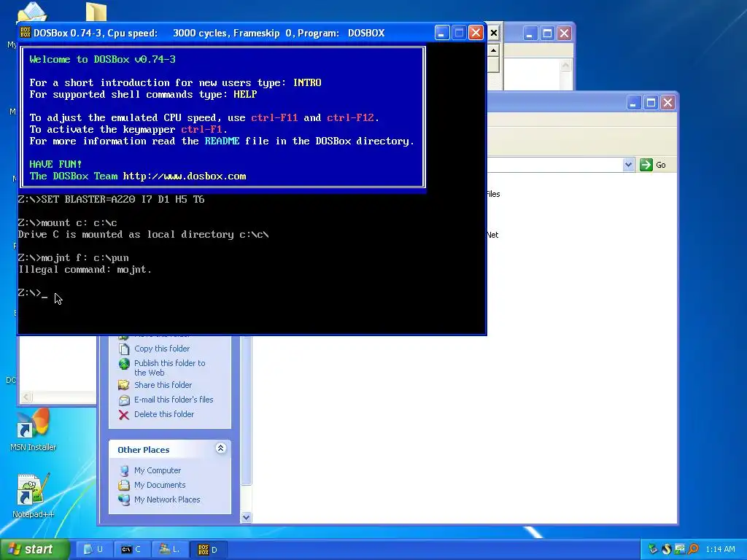Click the 1:14 AM system clock

720,550
